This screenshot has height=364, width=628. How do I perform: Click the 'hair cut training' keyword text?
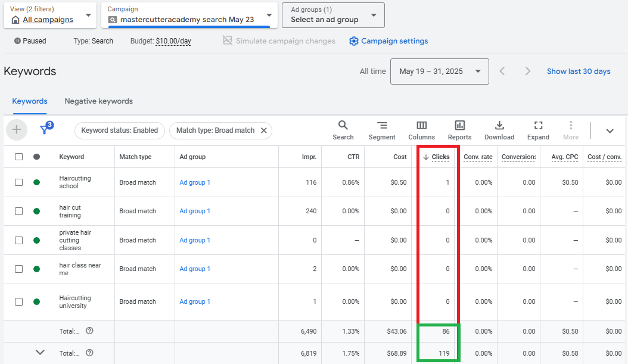(70, 211)
